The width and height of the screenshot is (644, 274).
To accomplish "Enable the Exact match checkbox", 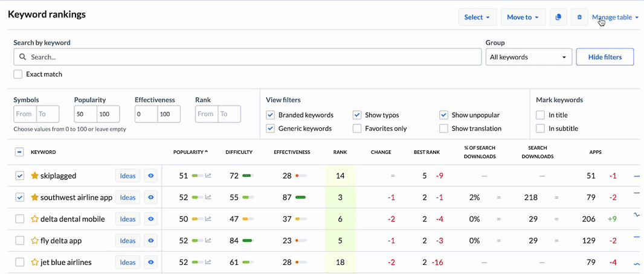I will [x=18, y=74].
